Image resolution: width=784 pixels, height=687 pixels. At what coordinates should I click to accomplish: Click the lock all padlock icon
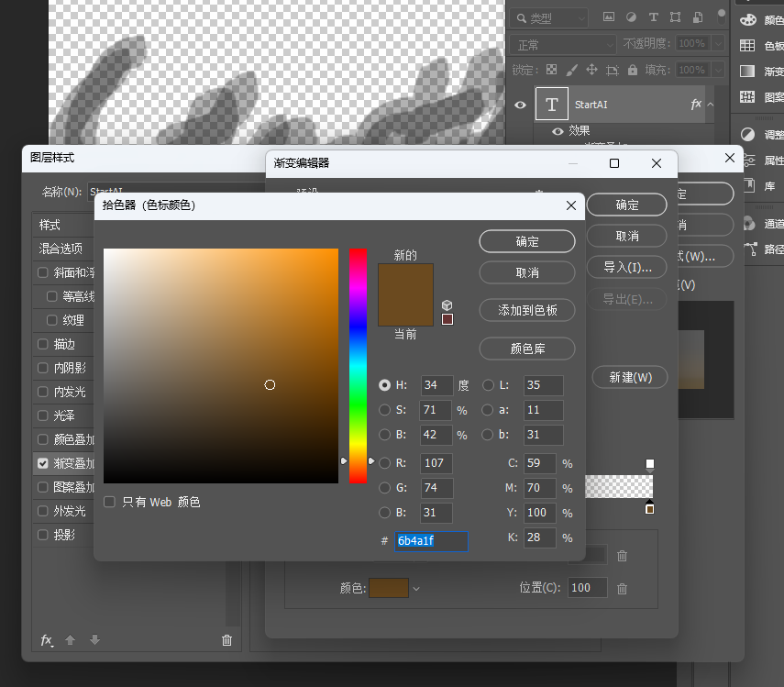(633, 70)
